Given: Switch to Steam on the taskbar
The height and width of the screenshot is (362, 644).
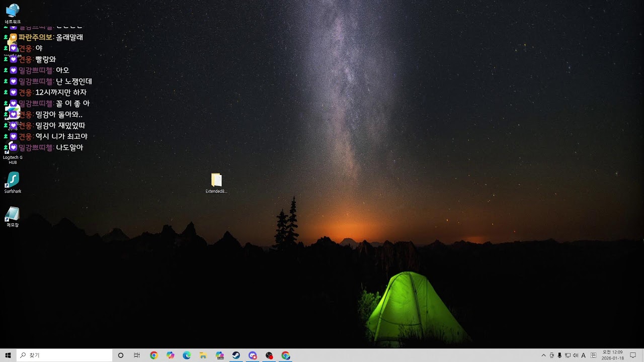Looking at the screenshot, I should coord(236,355).
